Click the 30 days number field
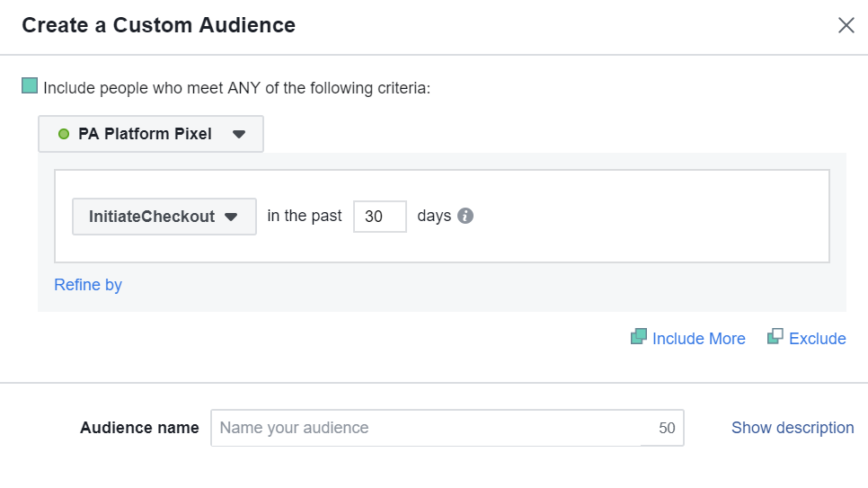 click(x=380, y=217)
